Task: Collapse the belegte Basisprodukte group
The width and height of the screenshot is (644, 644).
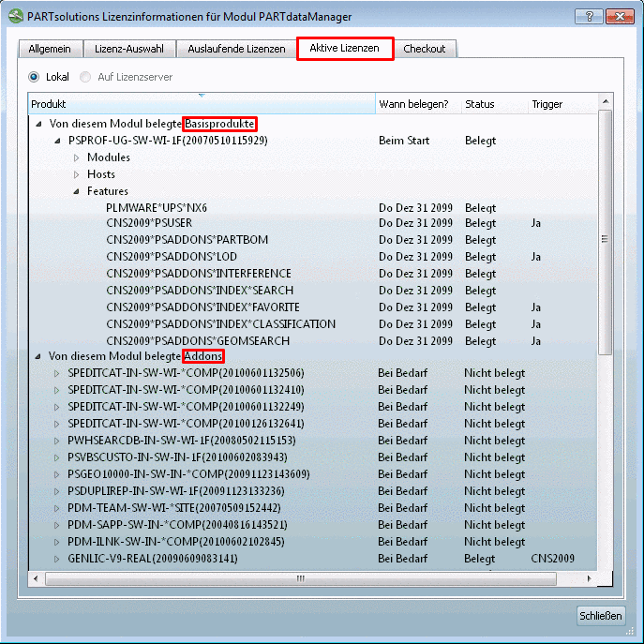Action: (38, 124)
